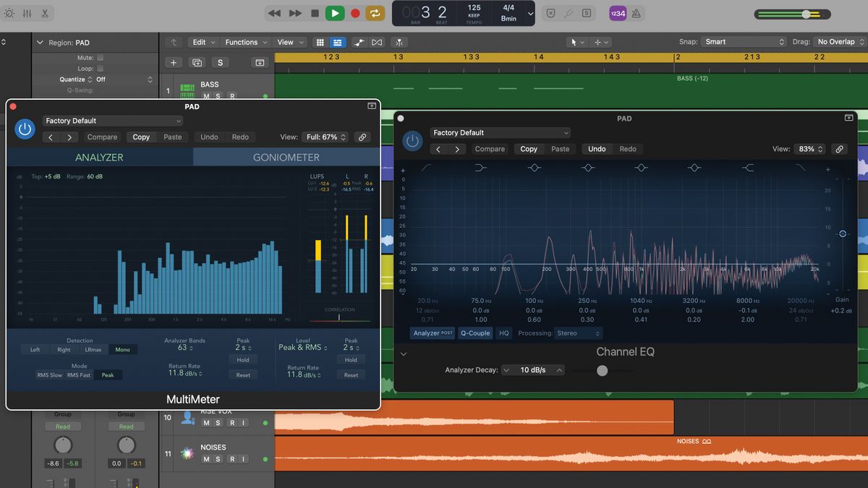Screen dimensions: 868x488
Task: Activate the metronome icon in the control bar
Action: (x=635, y=13)
